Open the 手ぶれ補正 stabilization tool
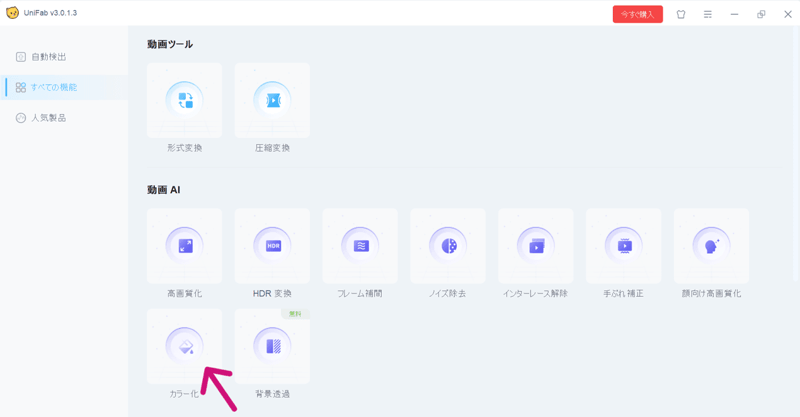Image resolution: width=800 pixels, height=417 pixels. pyautogui.click(x=623, y=246)
